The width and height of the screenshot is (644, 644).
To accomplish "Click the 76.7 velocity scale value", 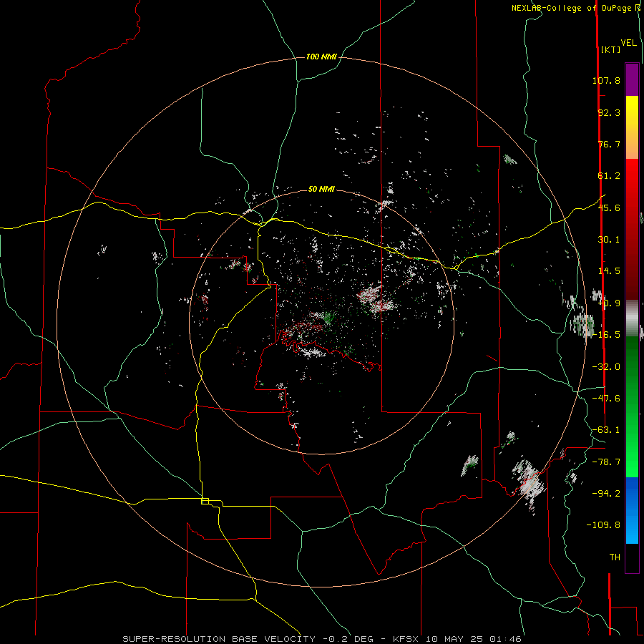I will (609, 144).
